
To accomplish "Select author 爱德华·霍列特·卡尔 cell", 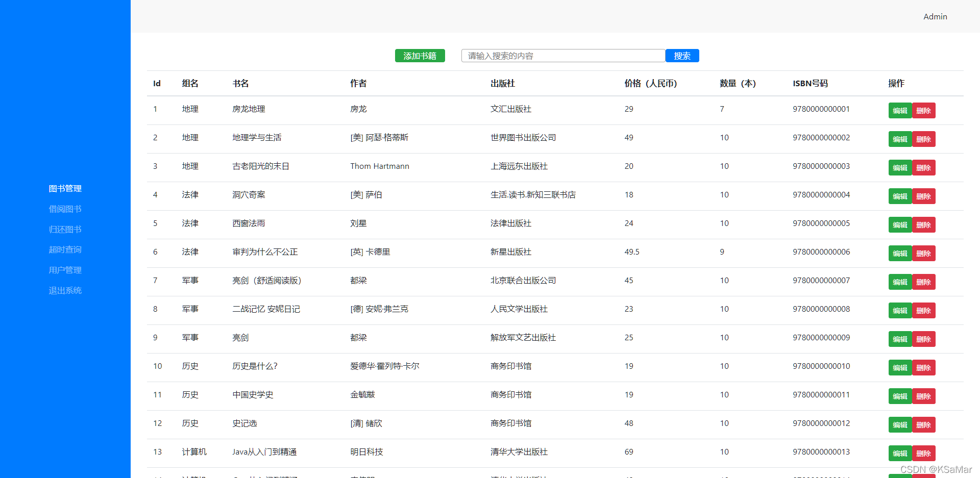I will click(385, 366).
